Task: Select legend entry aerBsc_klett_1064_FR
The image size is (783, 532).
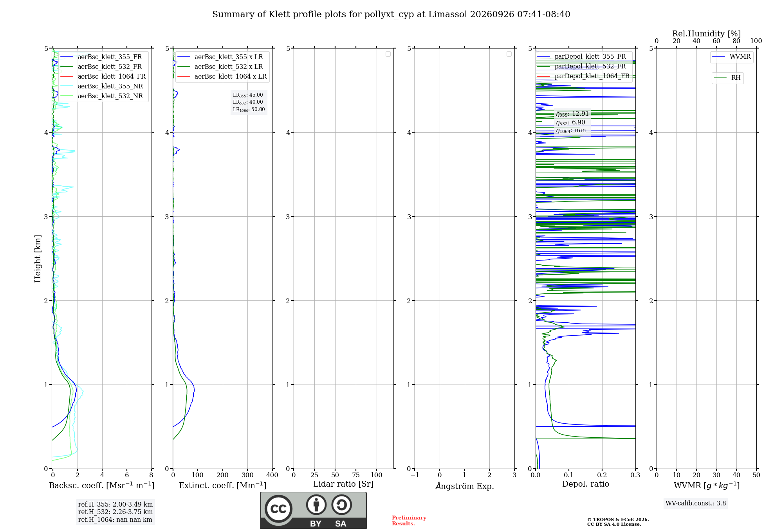Action: (103, 76)
